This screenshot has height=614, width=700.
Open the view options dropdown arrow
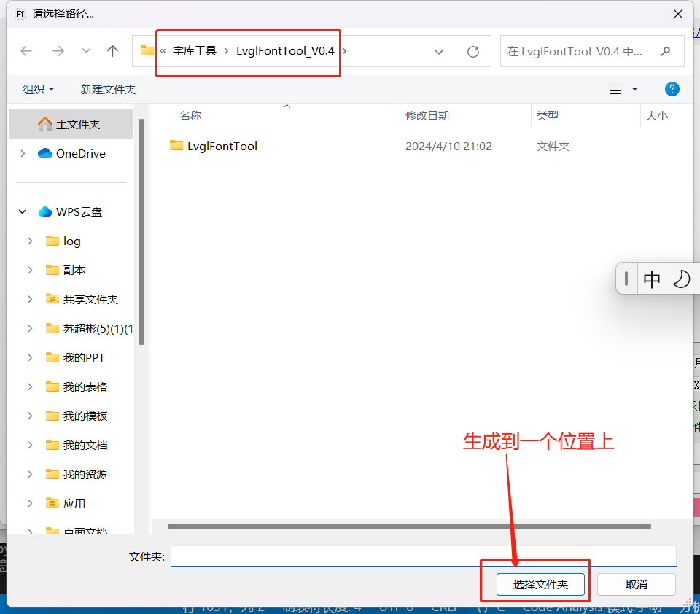click(634, 89)
